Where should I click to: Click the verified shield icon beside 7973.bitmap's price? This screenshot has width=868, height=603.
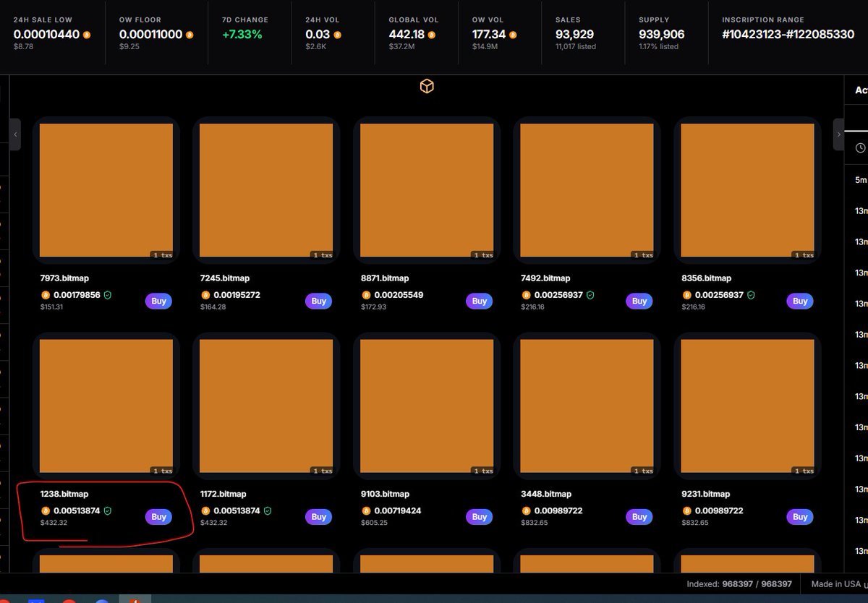point(107,295)
